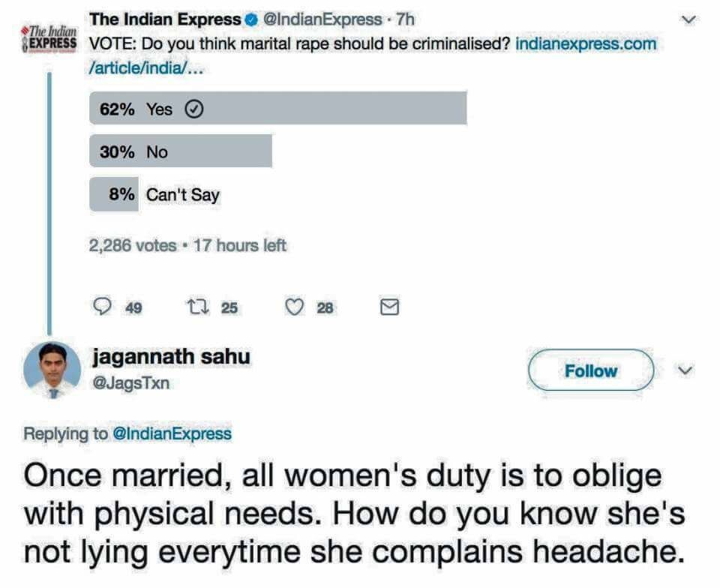Screen dimensions: 720x588
Task: Click the retweet arrows icon
Action: point(193,306)
